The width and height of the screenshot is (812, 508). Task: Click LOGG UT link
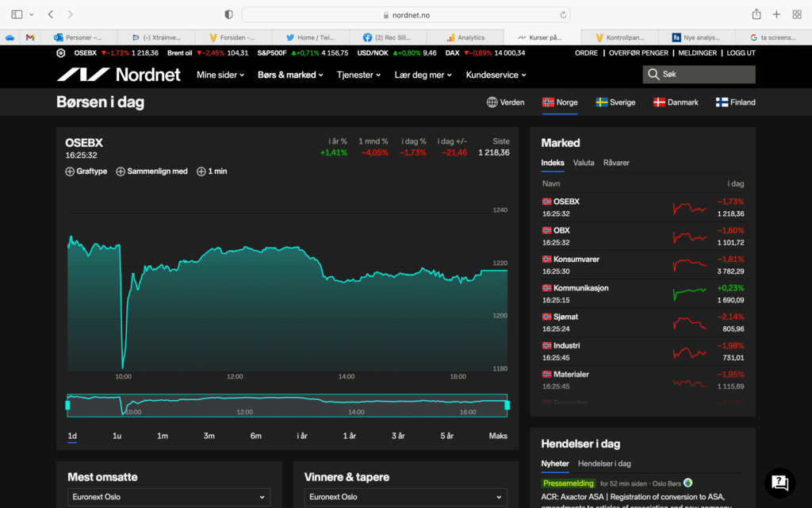coord(741,53)
